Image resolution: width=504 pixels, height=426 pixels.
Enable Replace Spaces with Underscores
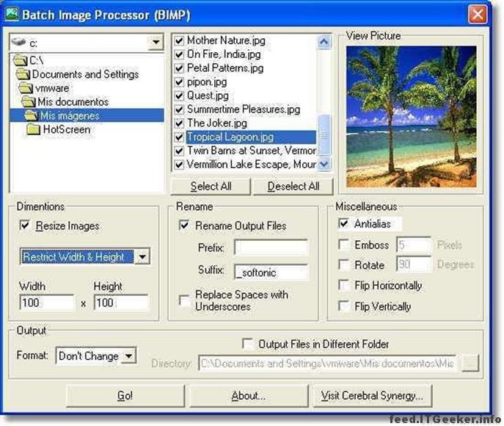click(x=184, y=300)
